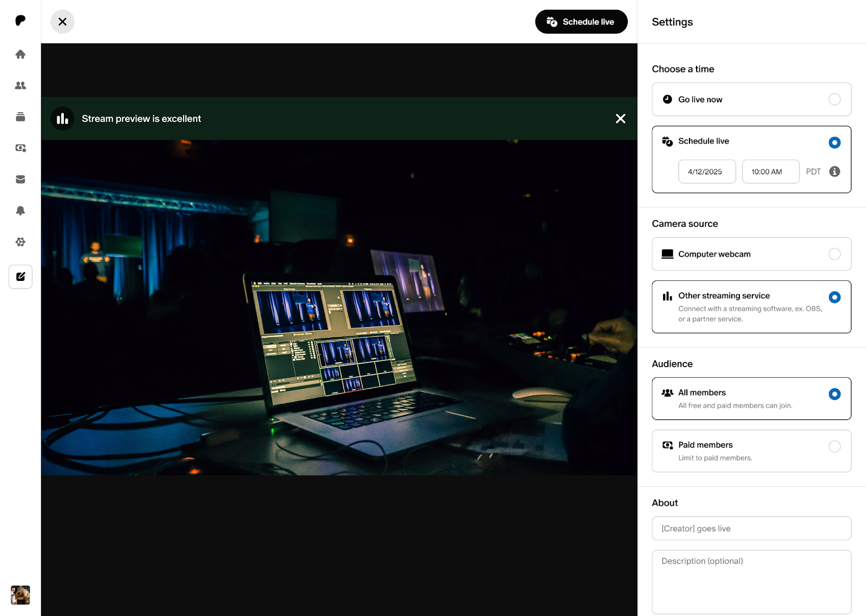Open the date picker showing 4/12/2025

point(707,172)
